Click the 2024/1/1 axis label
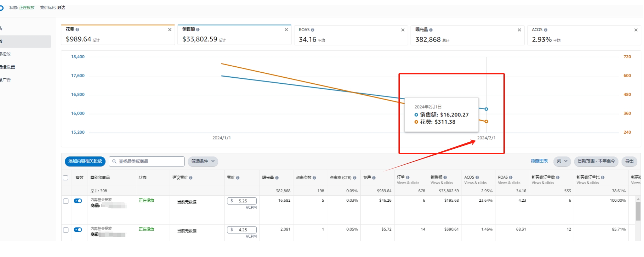Viewport: 644px width, 257px height. pyautogui.click(x=221, y=138)
